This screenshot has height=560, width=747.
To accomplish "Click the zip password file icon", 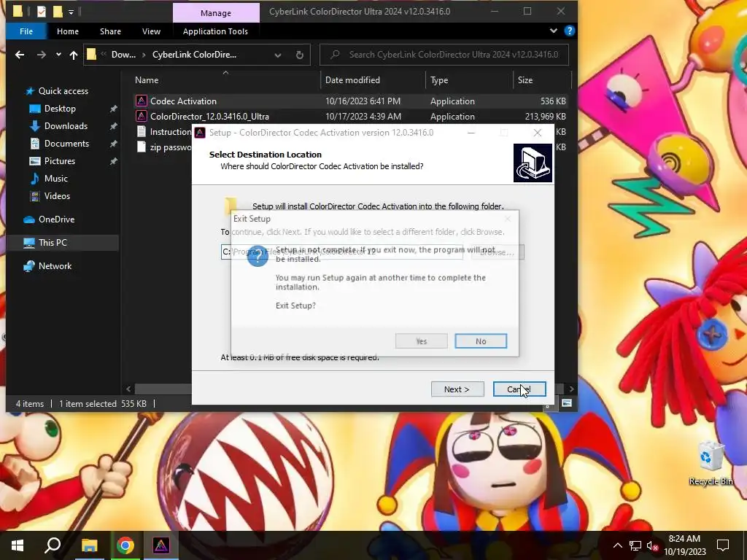I will pyautogui.click(x=141, y=147).
